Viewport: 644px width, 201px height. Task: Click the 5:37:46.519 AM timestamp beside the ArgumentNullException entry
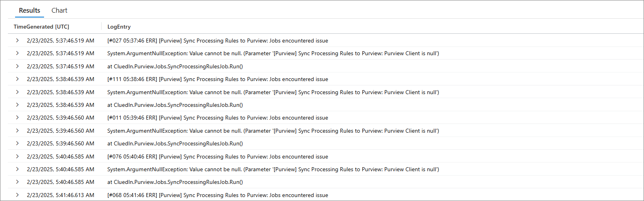[x=61, y=53]
